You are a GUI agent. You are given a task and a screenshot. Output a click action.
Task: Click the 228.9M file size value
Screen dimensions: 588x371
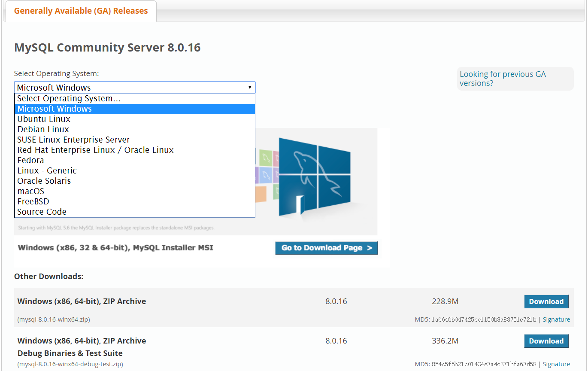tap(445, 301)
